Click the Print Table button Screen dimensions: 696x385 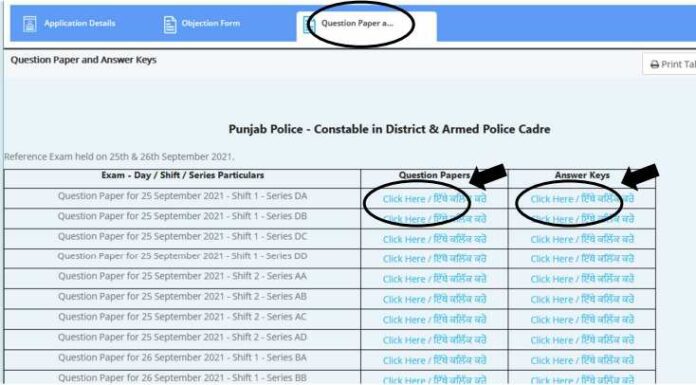(669, 64)
